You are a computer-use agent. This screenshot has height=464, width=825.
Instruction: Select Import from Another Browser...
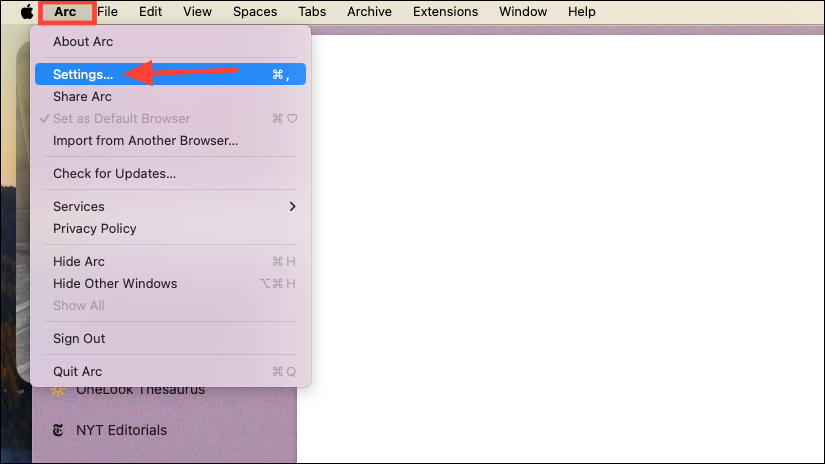[x=170, y=140]
